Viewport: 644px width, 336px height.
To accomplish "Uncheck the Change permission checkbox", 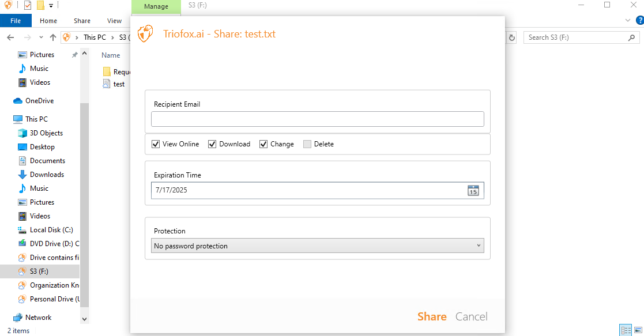I will pyautogui.click(x=263, y=144).
